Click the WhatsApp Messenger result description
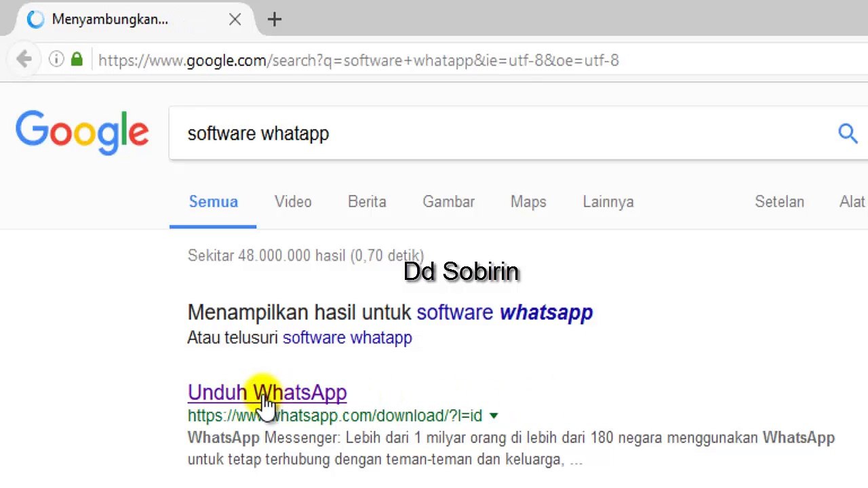This screenshot has width=868, height=488. (511, 448)
